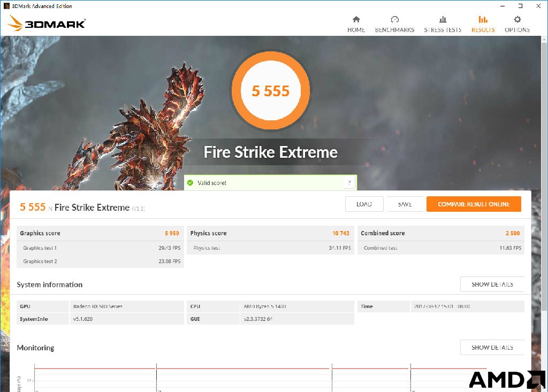Click the green Valid score checkmark icon

coord(190,183)
